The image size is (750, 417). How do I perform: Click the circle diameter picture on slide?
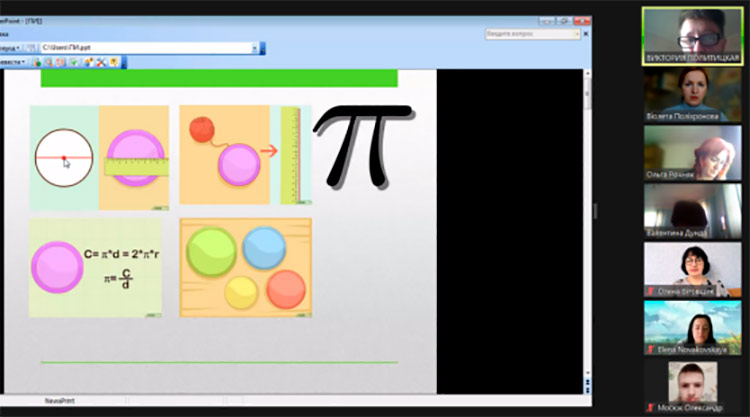click(x=64, y=158)
